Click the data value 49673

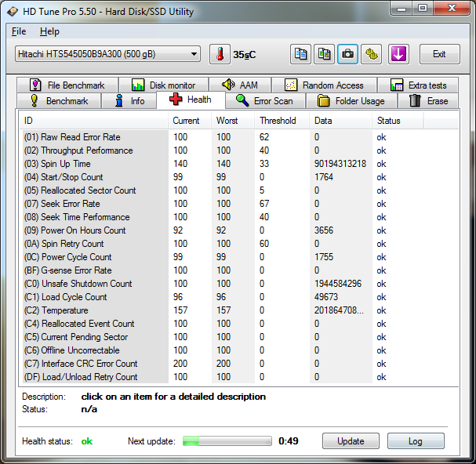pyautogui.click(x=326, y=297)
